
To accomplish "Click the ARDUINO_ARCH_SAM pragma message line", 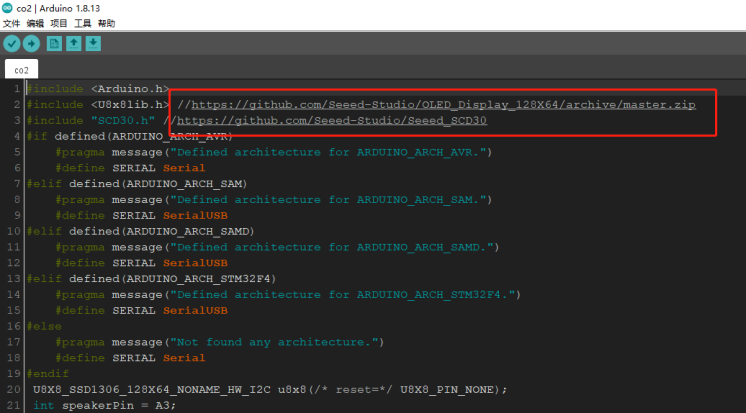I will point(274,200).
